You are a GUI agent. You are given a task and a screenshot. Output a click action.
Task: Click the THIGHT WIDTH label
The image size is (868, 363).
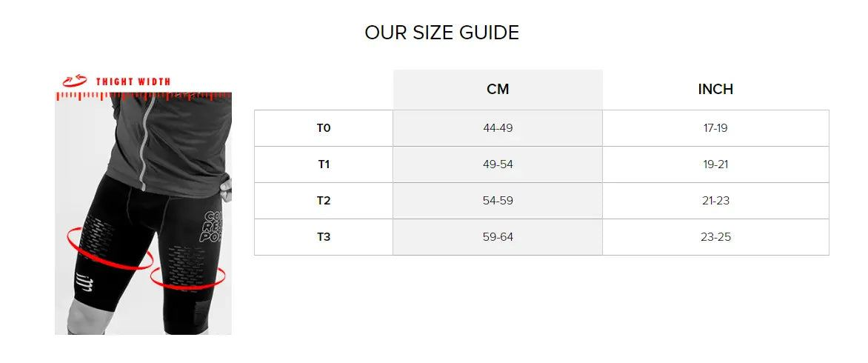(133, 81)
